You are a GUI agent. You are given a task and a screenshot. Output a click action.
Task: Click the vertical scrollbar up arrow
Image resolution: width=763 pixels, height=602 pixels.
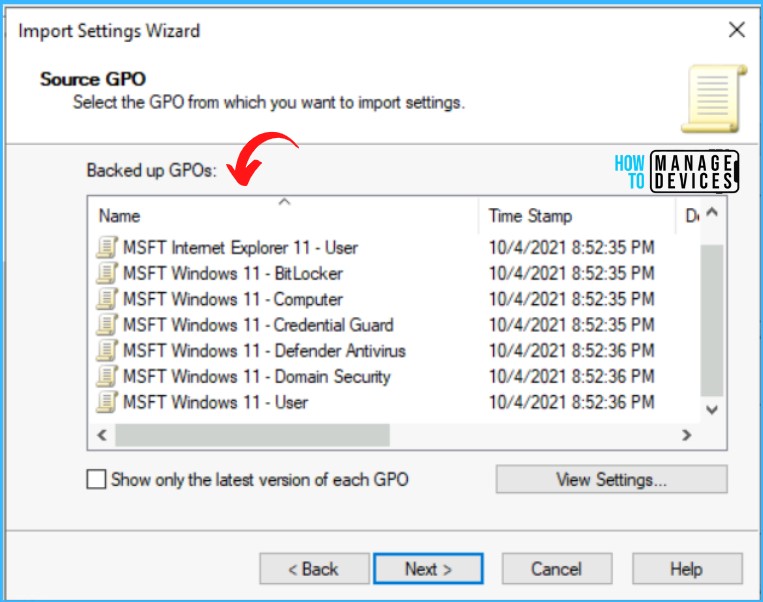(x=712, y=212)
